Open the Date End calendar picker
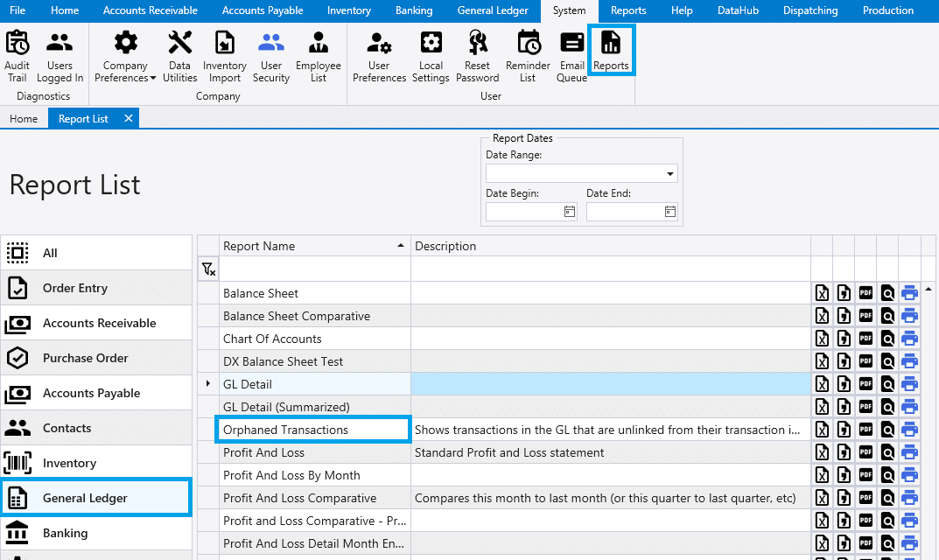Viewport: 939px width, 560px height. click(x=670, y=212)
